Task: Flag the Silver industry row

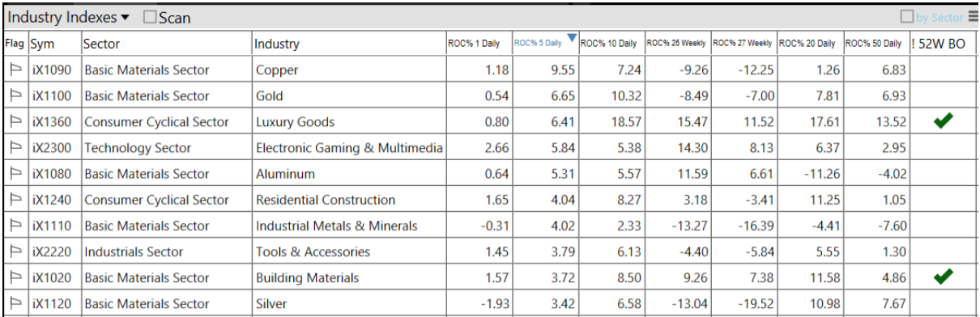Action: (x=15, y=304)
